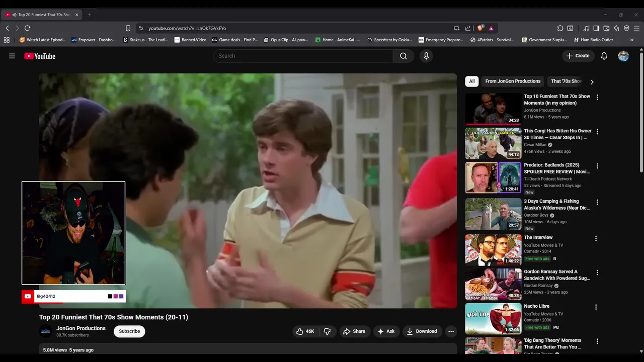This screenshot has width=644, height=362.
Task: Open Gordon Ramsay sandwich video thumbnail
Action: click(x=493, y=284)
